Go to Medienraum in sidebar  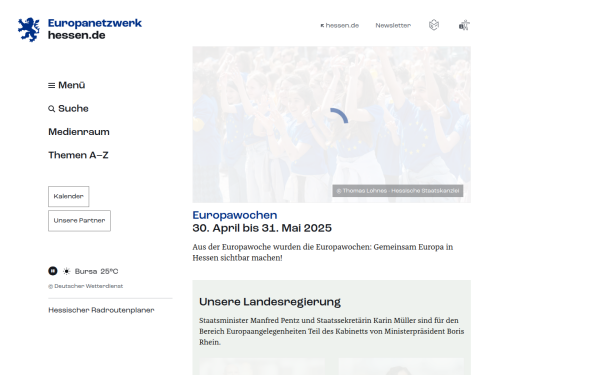(x=79, y=132)
